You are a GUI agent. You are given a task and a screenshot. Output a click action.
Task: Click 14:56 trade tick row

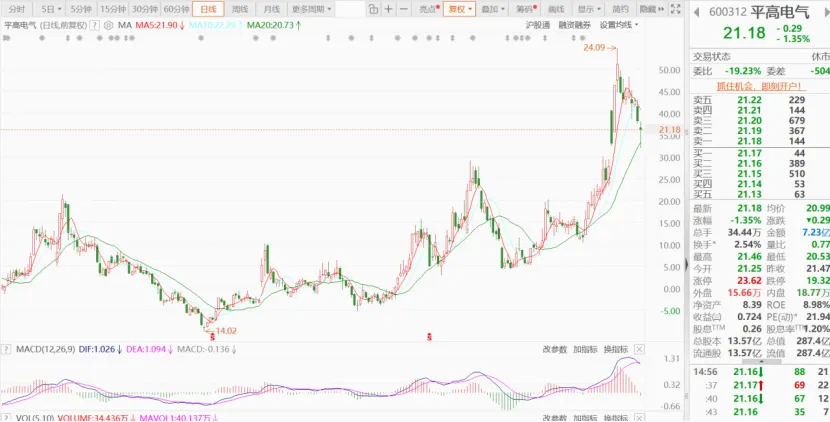click(x=760, y=372)
